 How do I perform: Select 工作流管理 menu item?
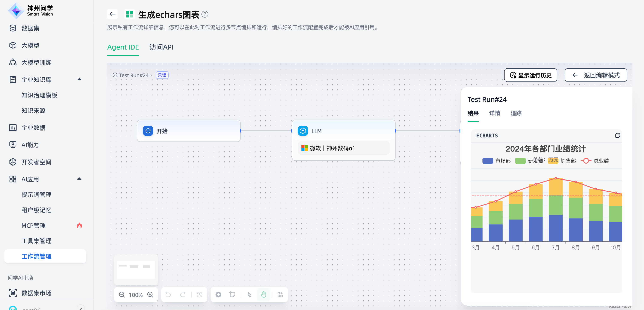pyautogui.click(x=45, y=256)
